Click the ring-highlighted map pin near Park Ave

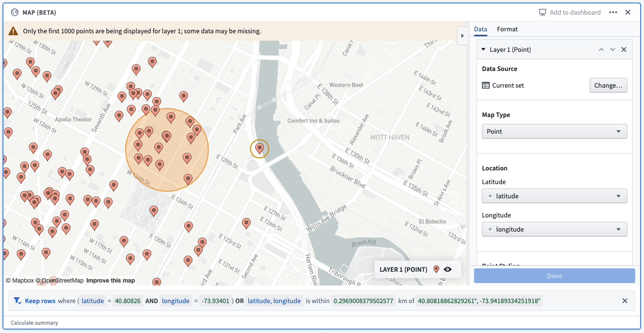(260, 147)
